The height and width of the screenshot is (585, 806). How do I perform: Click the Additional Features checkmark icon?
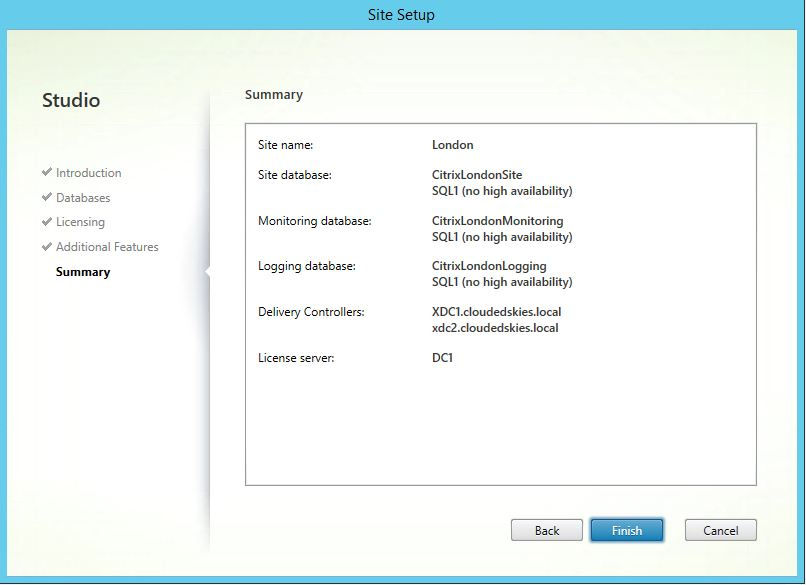(x=47, y=246)
